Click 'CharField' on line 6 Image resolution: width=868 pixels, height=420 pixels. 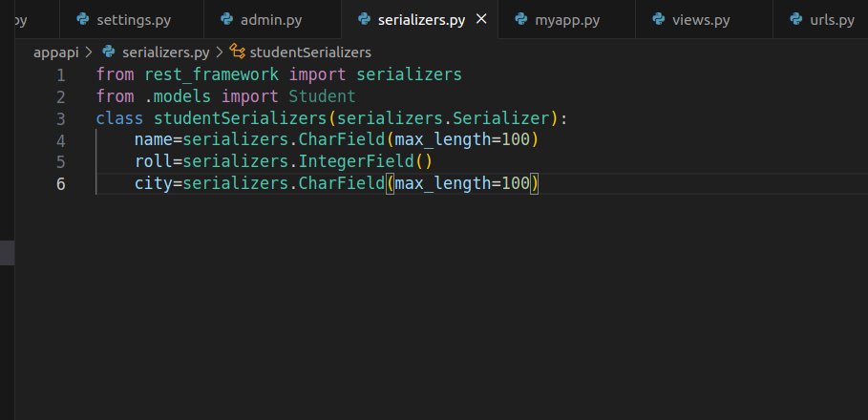point(342,183)
